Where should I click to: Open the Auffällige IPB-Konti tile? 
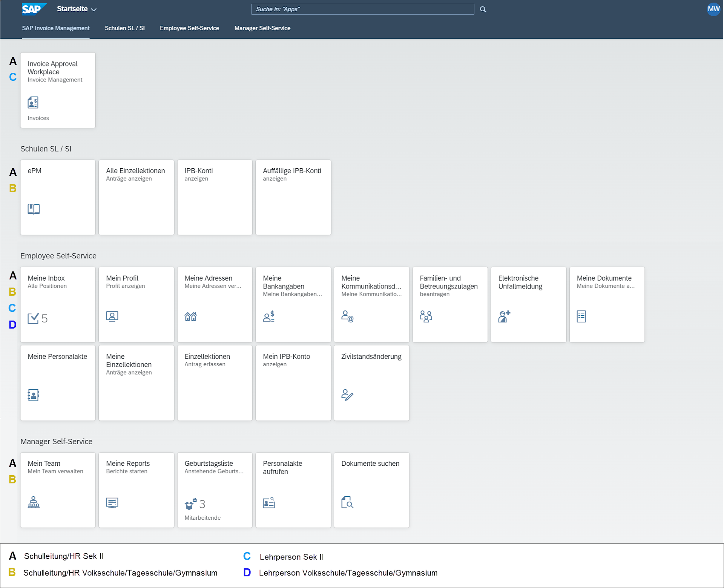[293, 197]
